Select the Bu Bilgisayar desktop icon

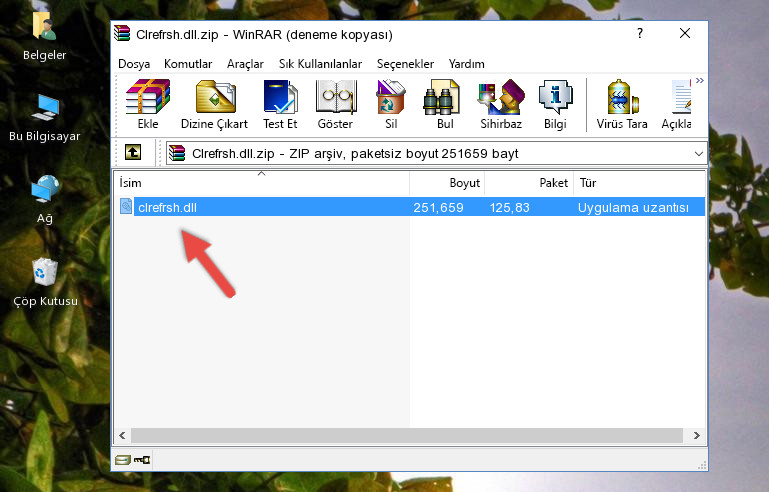point(44,118)
